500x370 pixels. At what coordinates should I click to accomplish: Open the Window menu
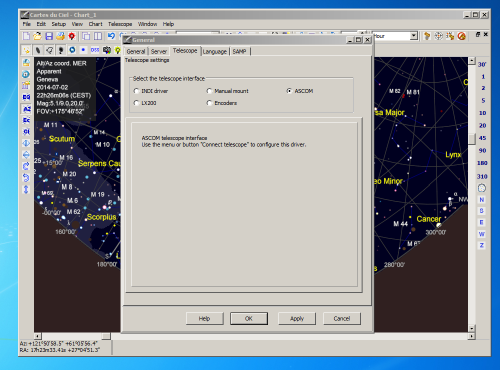click(x=147, y=24)
